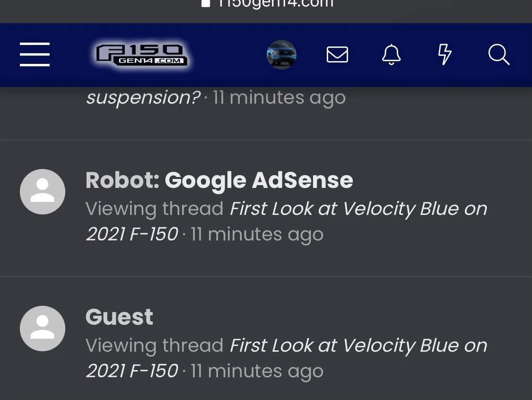Open search with the magnifier icon

coord(498,54)
